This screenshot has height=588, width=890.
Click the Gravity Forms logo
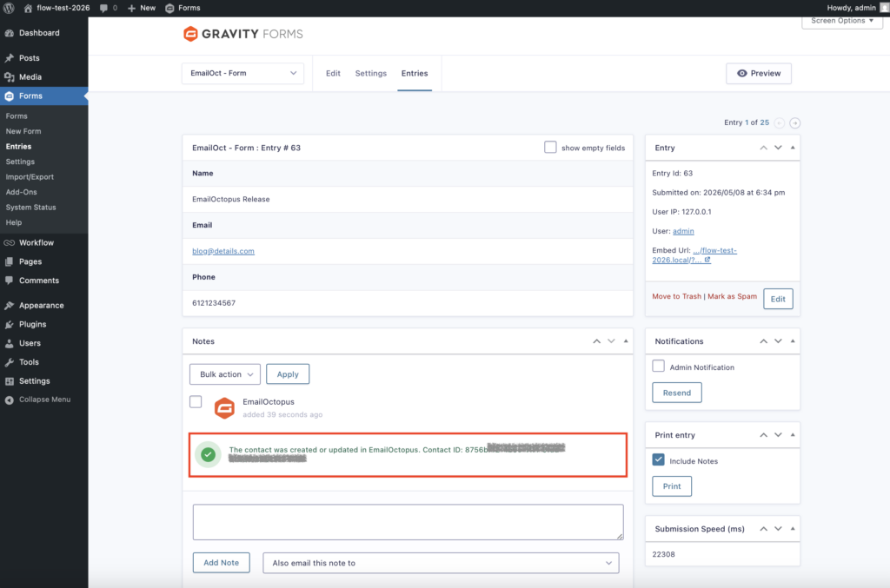(243, 34)
